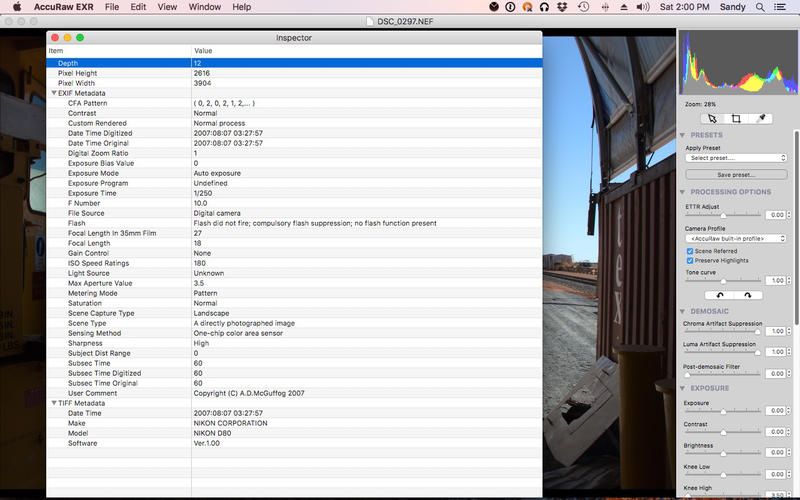Screen dimensions: 800x500
Task: Select the Depth row in Inspector
Action: pos(294,63)
